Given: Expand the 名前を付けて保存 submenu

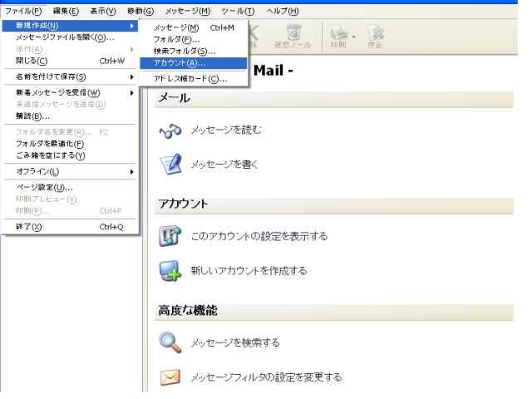Looking at the screenshot, I should pos(68,77).
